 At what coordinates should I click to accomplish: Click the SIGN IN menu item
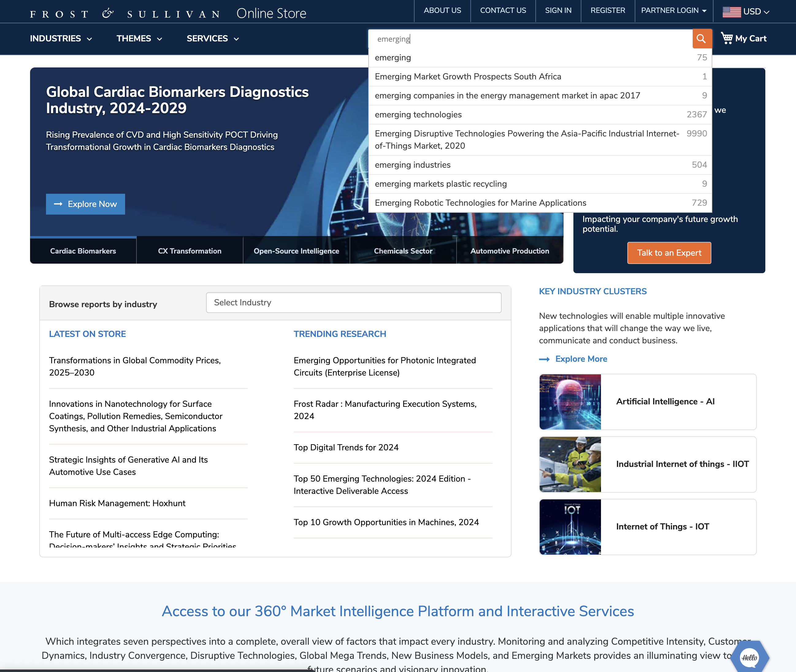coord(558,11)
